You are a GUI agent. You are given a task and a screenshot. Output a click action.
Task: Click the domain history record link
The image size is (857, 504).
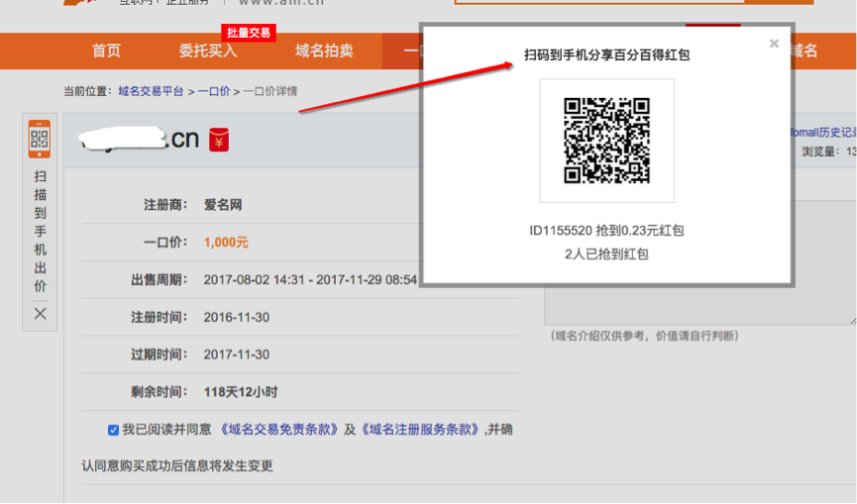point(823,132)
